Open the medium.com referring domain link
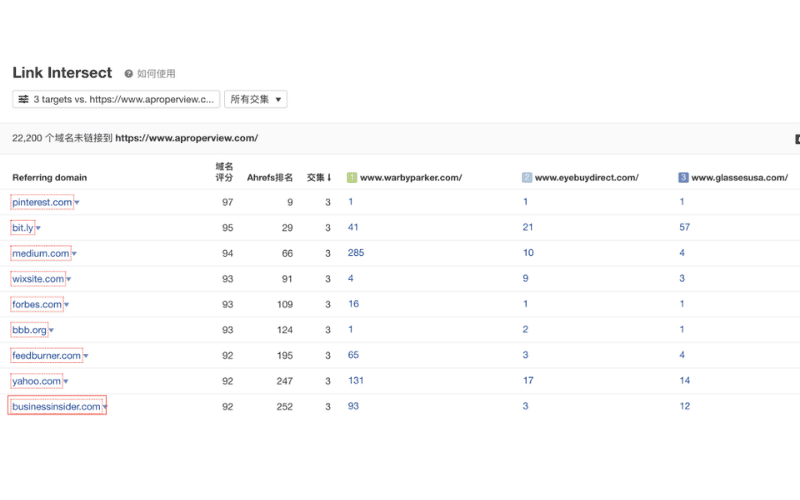This screenshot has width=800, height=500. 41,253
